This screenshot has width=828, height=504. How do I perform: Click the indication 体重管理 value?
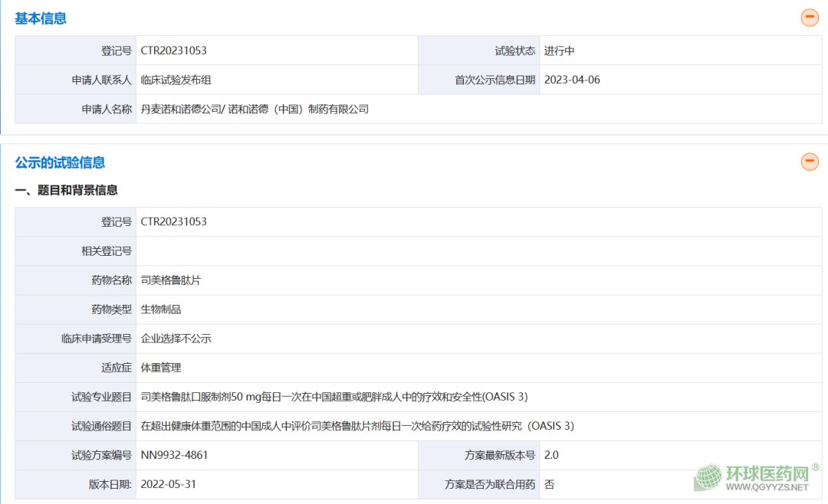[161, 368]
